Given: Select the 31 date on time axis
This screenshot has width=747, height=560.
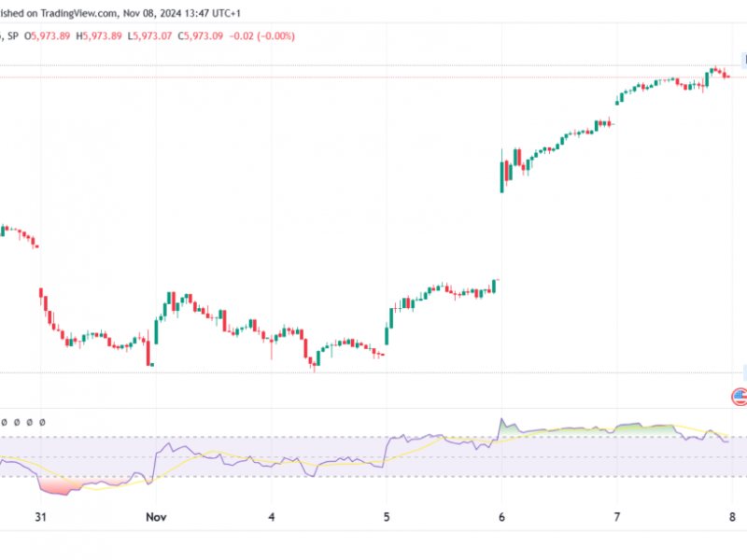Looking at the screenshot, I should 39,516.
